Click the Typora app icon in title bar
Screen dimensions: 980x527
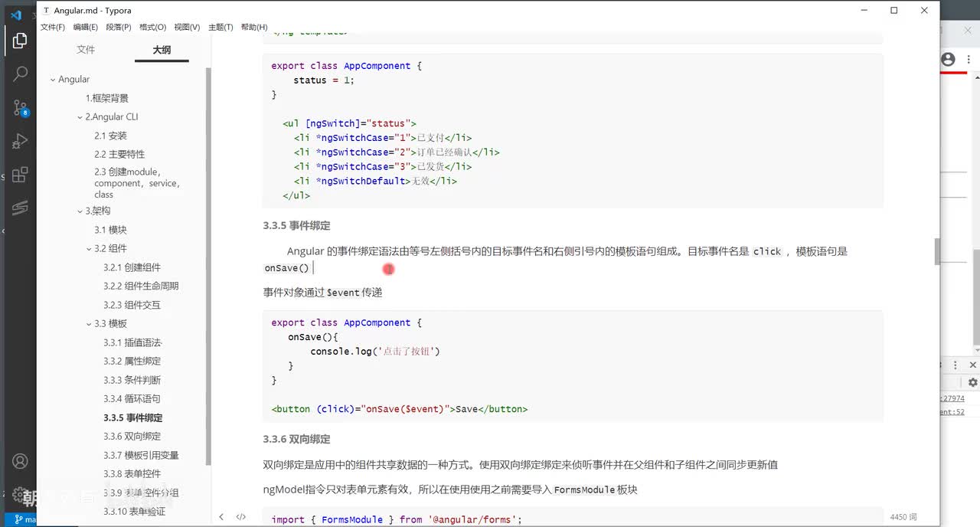(47, 11)
